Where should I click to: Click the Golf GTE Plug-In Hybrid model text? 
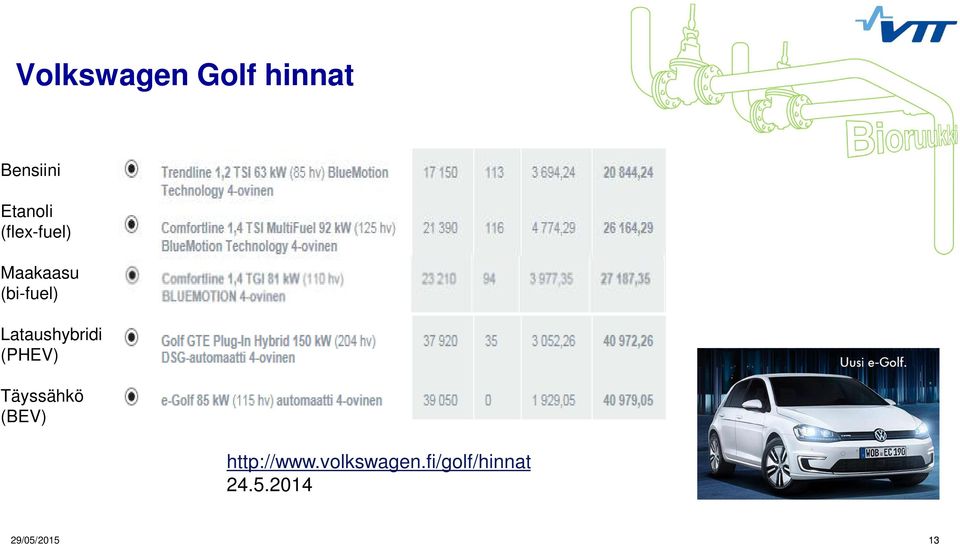[x=268, y=349]
